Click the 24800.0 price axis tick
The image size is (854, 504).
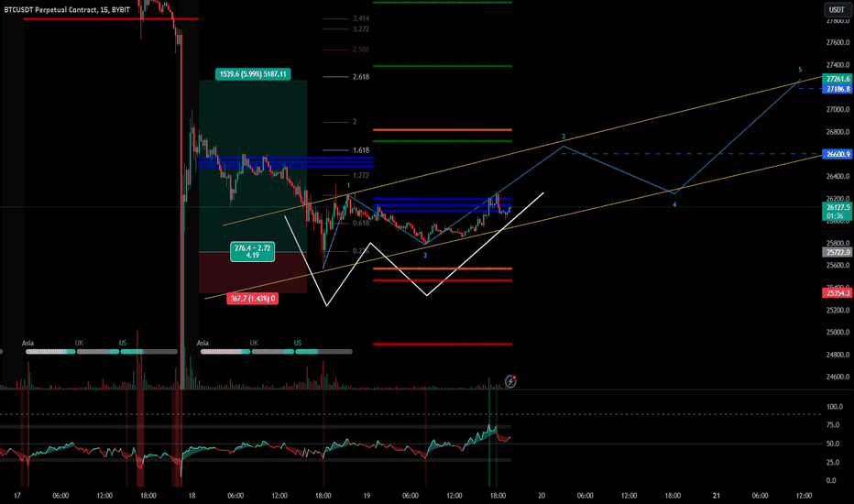pyautogui.click(x=838, y=355)
